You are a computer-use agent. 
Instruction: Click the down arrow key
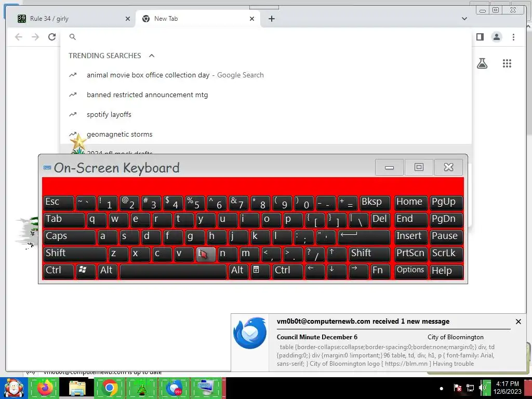click(x=337, y=271)
